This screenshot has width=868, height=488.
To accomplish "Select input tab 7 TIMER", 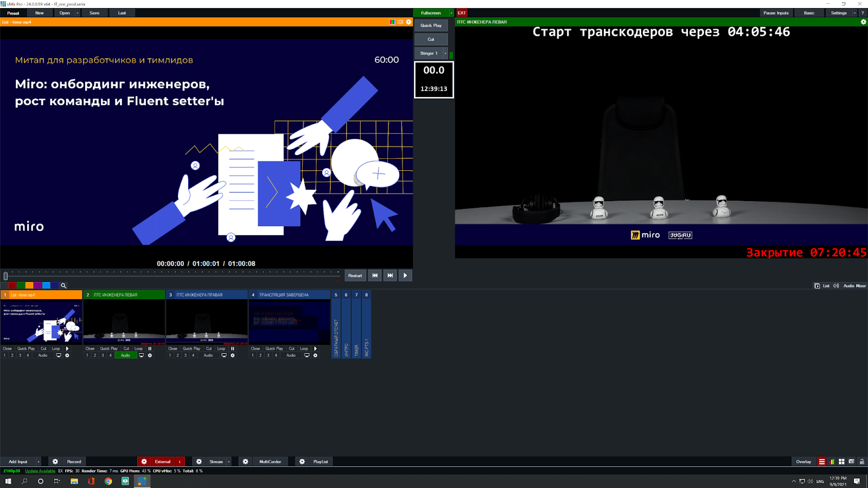I will tap(356, 324).
